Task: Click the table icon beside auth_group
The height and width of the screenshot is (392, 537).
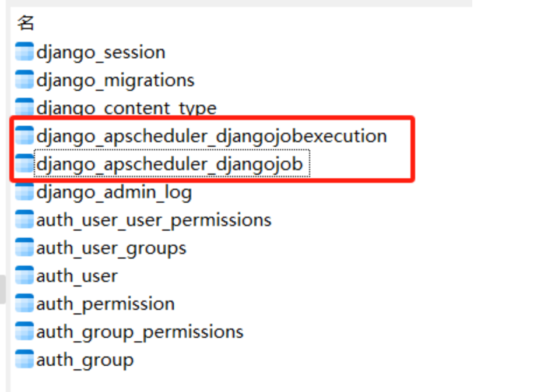Action: pos(24,359)
